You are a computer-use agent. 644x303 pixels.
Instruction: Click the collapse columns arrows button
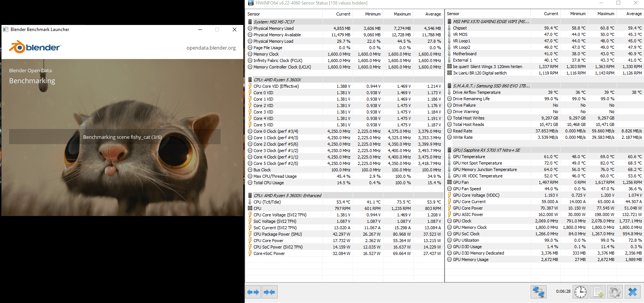tap(270, 292)
